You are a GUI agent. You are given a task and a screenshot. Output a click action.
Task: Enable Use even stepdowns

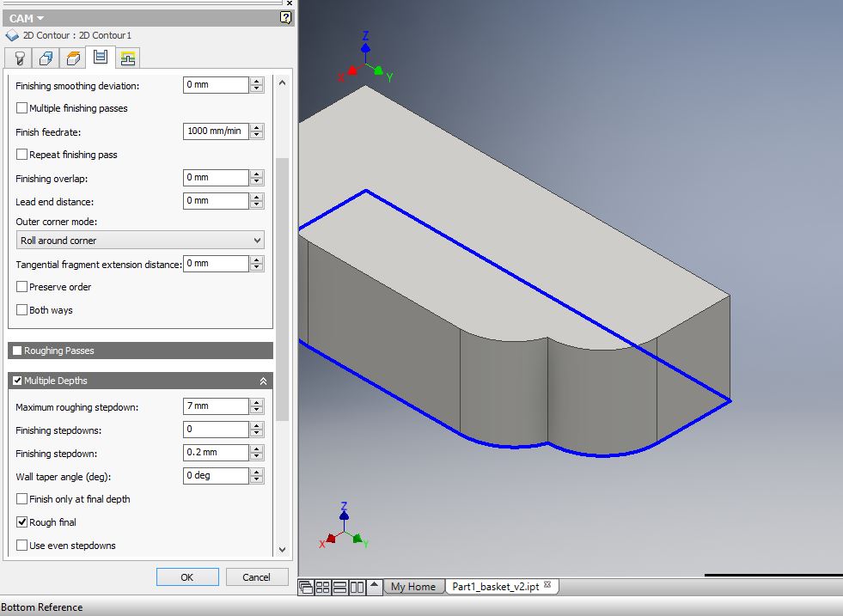tap(22, 545)
